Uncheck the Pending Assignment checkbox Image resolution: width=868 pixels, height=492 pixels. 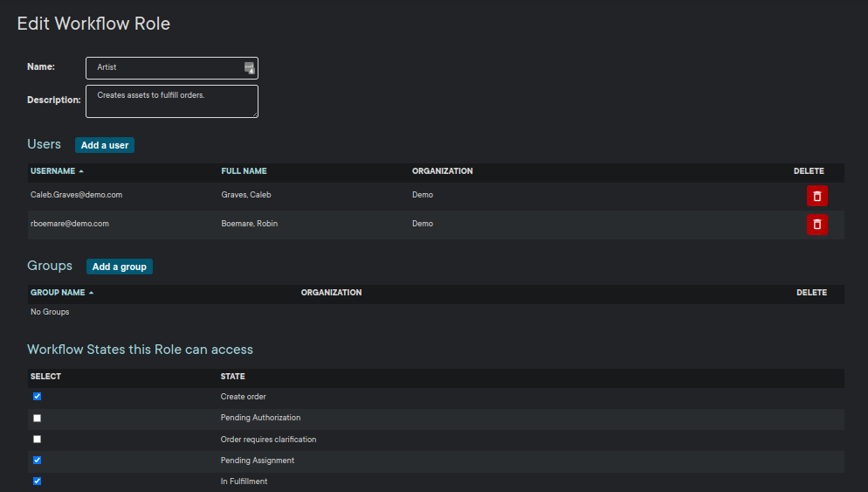[x=37, y=460]
